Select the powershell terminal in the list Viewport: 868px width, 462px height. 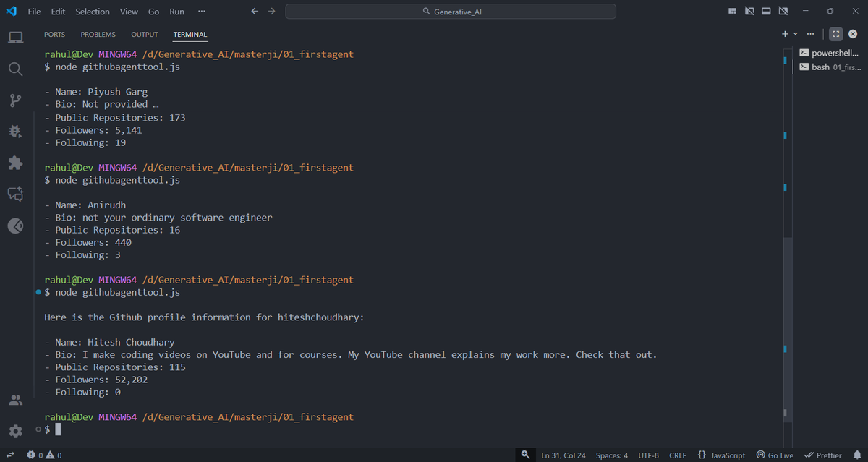[829, 52]
